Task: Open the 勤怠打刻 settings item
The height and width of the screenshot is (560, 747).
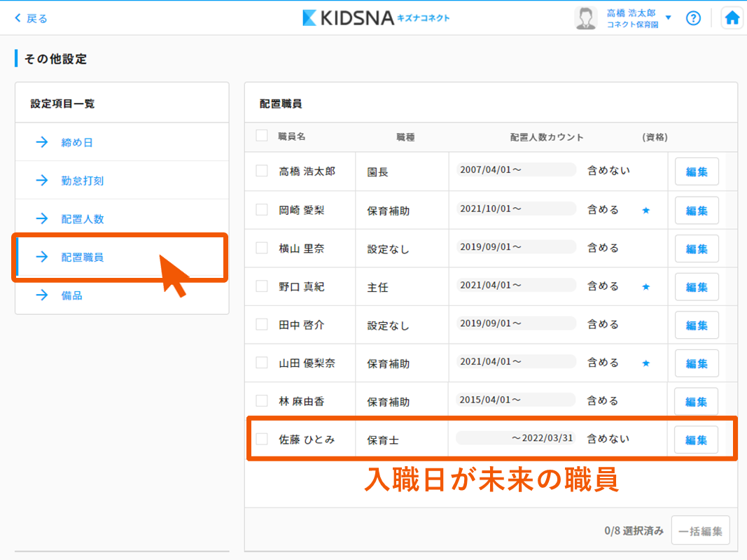Action: (x=82, y=181)
